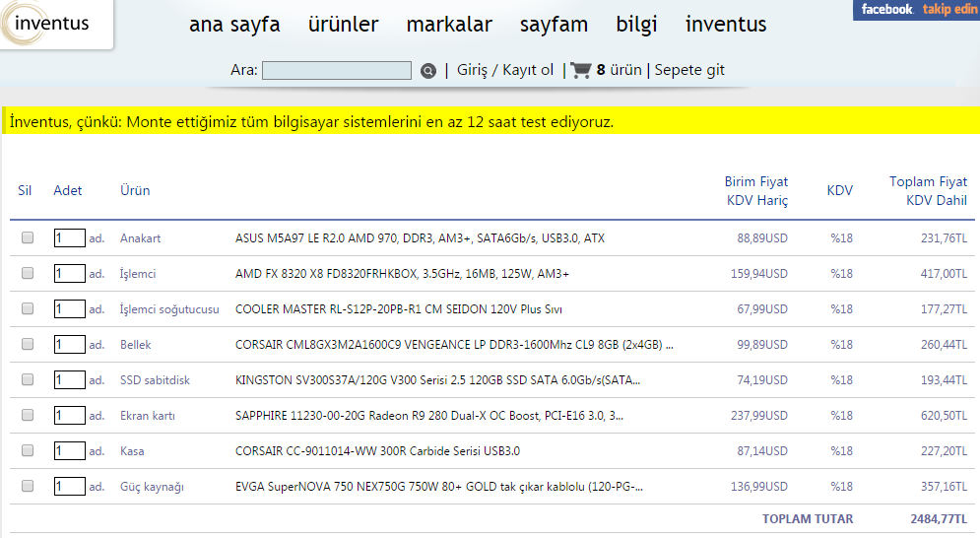Open the Facebook takip edin badge

[x=916, y=10]
